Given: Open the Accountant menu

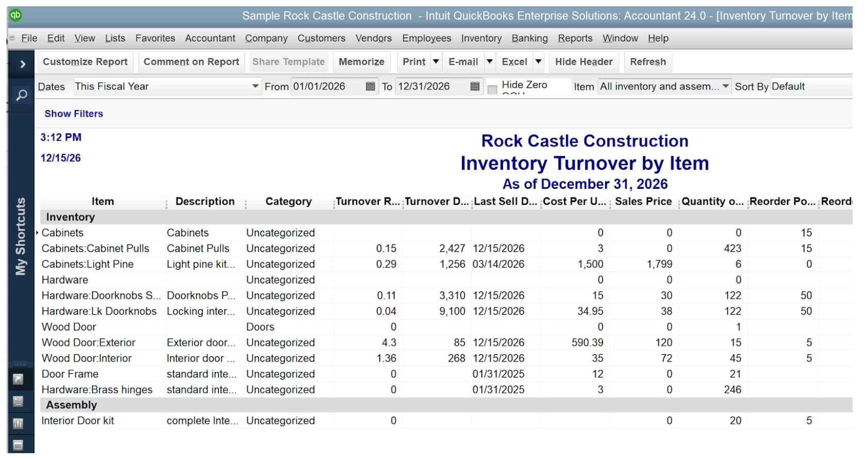Looking at the screenshot, I should [x=210, y=38].
